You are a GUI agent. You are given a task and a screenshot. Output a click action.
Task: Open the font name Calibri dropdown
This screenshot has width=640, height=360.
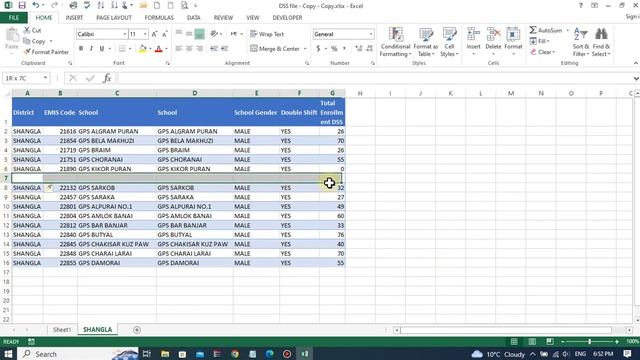click(x=124, y=34)
